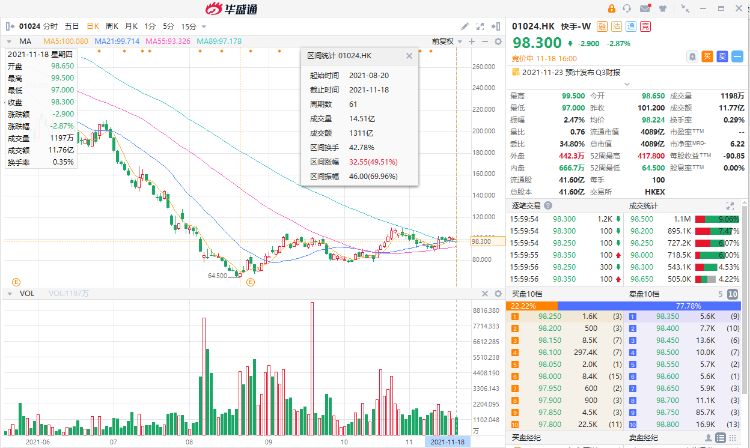Open the 2021-11-23 Q3财报 announcement

[x=571, y=72]
